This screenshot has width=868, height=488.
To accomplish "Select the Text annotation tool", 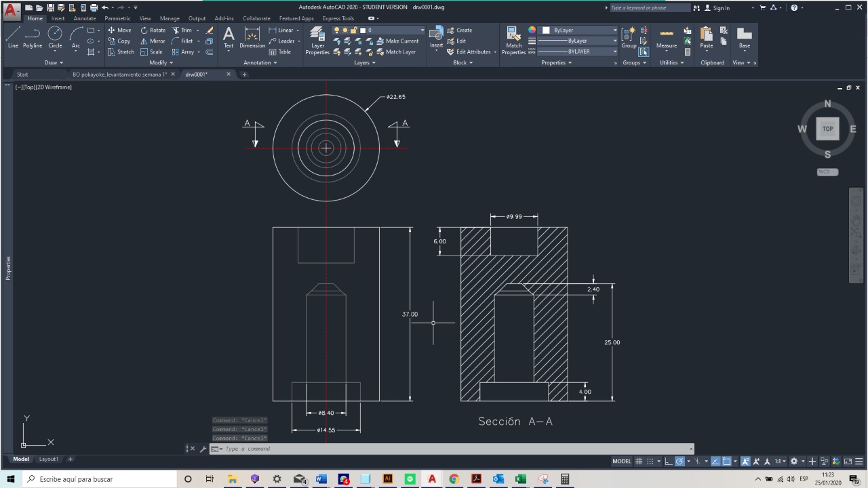I will (229, 37).
